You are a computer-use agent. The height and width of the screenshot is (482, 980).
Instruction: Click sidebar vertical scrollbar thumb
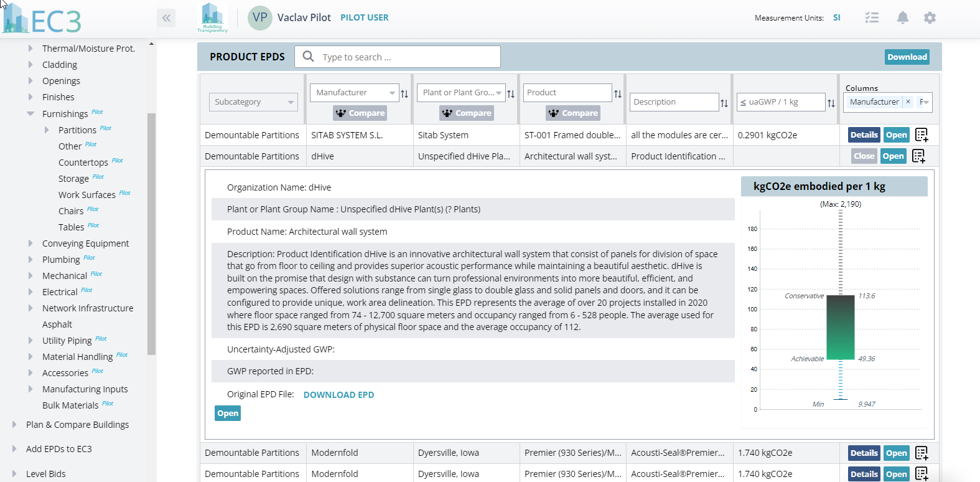(151, 234)
